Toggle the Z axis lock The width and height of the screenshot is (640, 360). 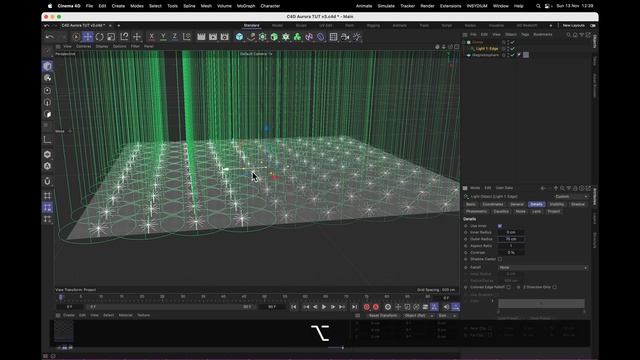tap(175, 37)
